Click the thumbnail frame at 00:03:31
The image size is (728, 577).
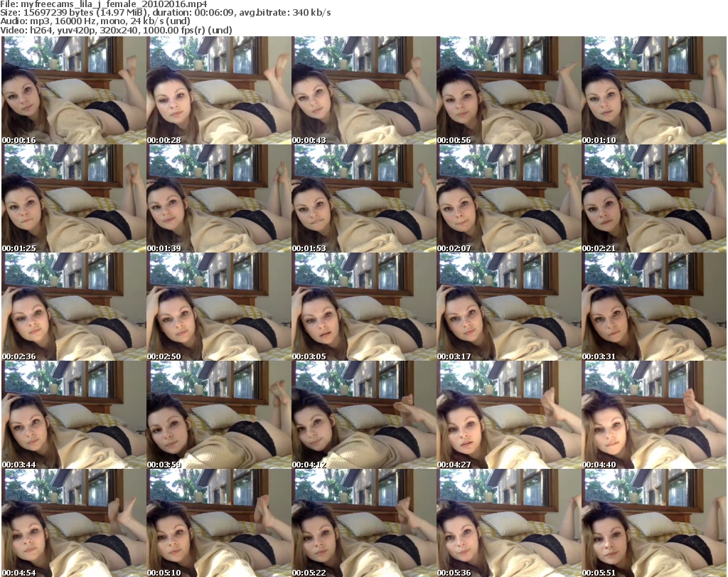[654, 307]
